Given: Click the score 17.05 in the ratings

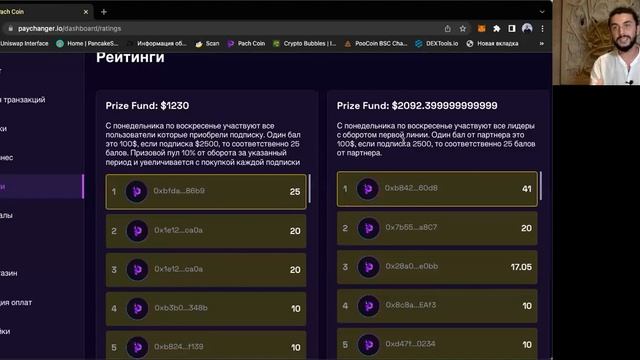Looking at the screenshot, I should pyautogui.click(x=521, y=267).
